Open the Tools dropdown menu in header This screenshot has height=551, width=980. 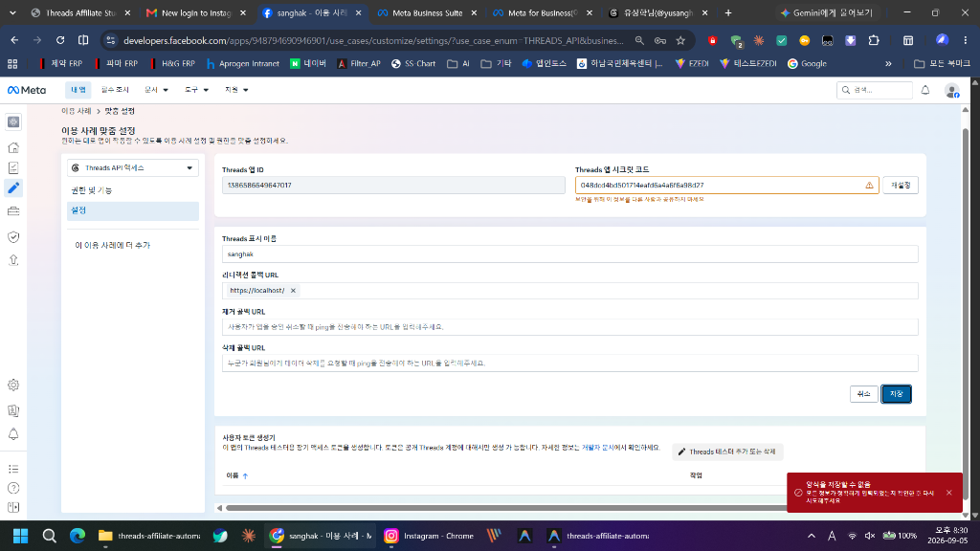coord(196,90)
